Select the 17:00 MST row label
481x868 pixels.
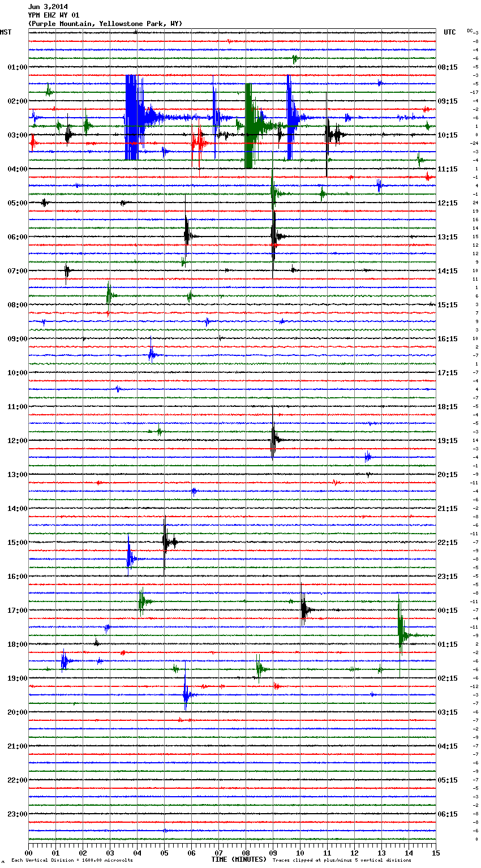point(18,611)
